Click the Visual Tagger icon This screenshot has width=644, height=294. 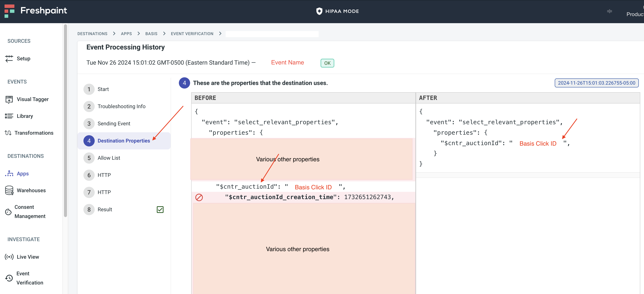pos(9,99)
